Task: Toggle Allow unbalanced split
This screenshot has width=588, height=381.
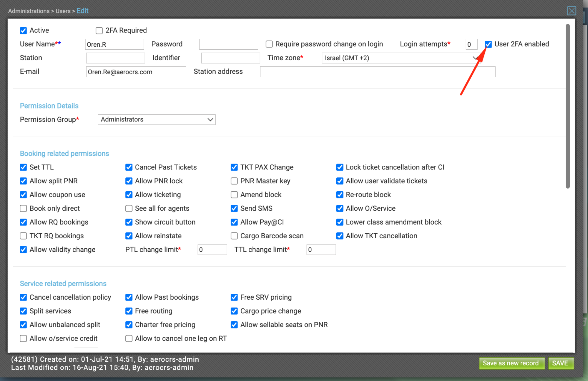Action: pyautogui.click(x=23, y=325)
